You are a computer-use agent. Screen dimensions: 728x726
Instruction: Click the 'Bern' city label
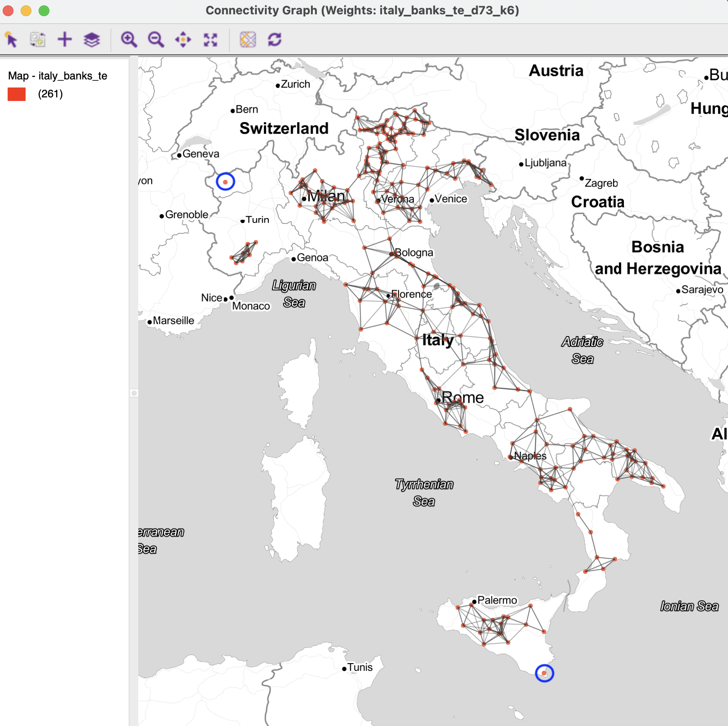point(247,109)
